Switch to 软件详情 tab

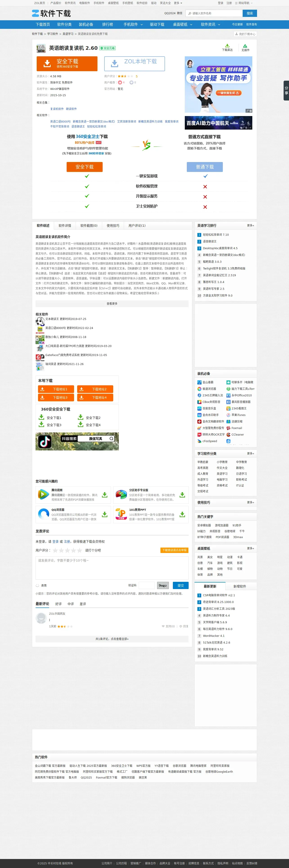[65, 226]
